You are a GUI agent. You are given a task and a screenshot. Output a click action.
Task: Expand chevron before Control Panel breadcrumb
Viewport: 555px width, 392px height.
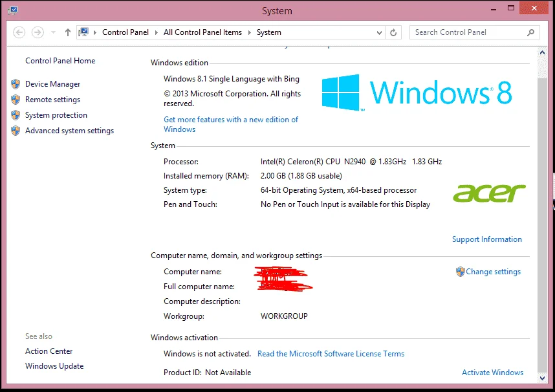pos(95,32)
